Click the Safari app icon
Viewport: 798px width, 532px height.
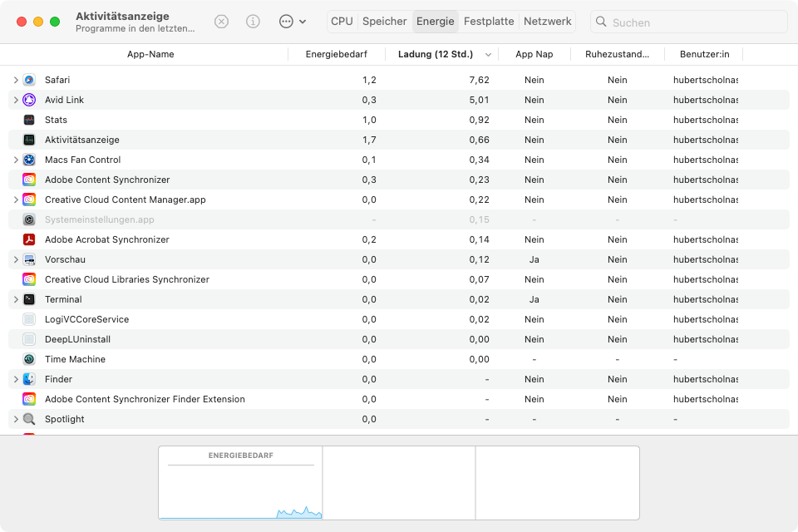(29, 80)
